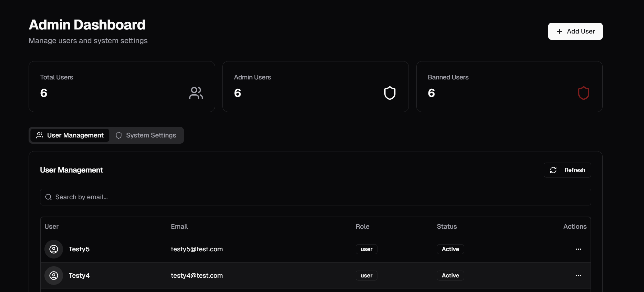
Task: Select the testy4@test.com email cell
Action: tap(197, 276)
